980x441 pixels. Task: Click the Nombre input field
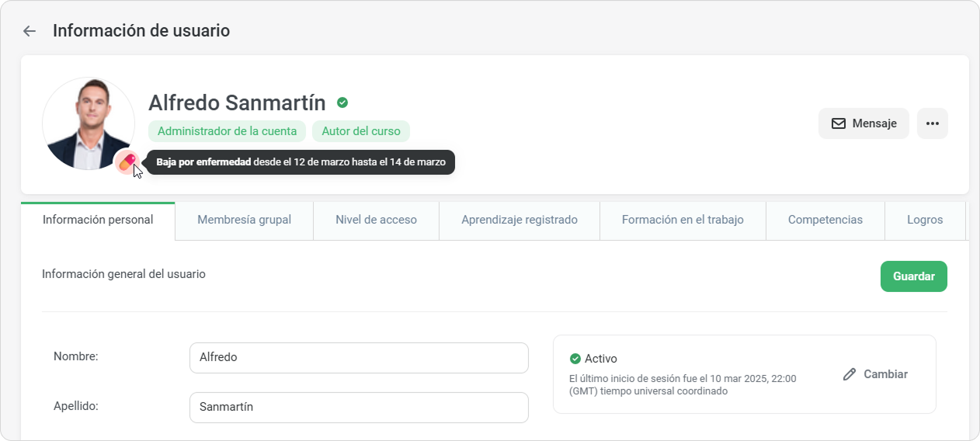[x=358, y=358]
